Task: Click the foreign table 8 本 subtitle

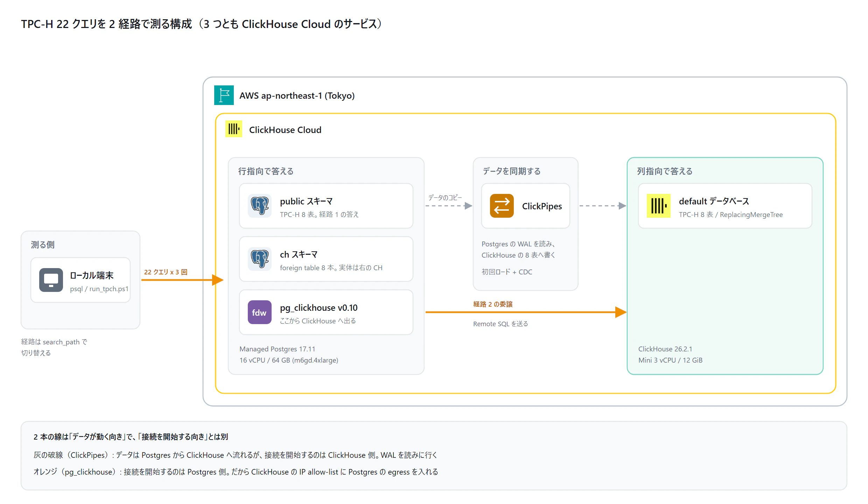Action: (x=331, y=268)
